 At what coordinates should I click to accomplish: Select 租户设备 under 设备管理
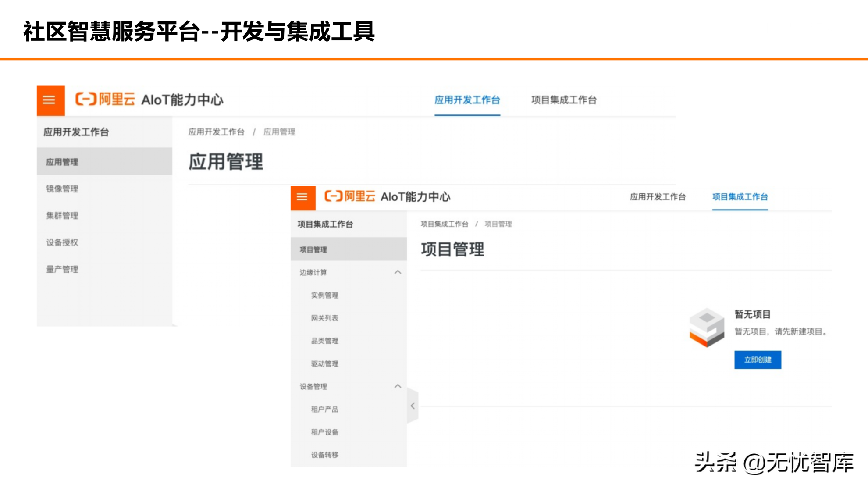[x=324, y=432]
